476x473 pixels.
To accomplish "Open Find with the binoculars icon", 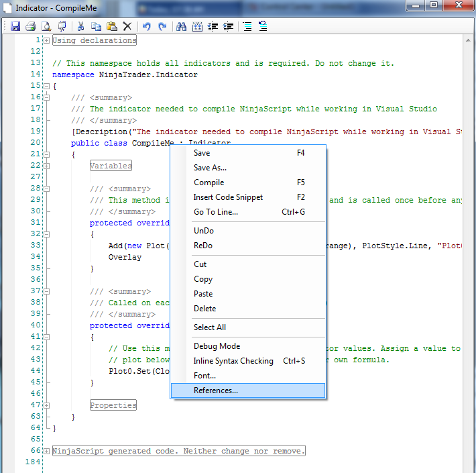I will tap(181, 26).
